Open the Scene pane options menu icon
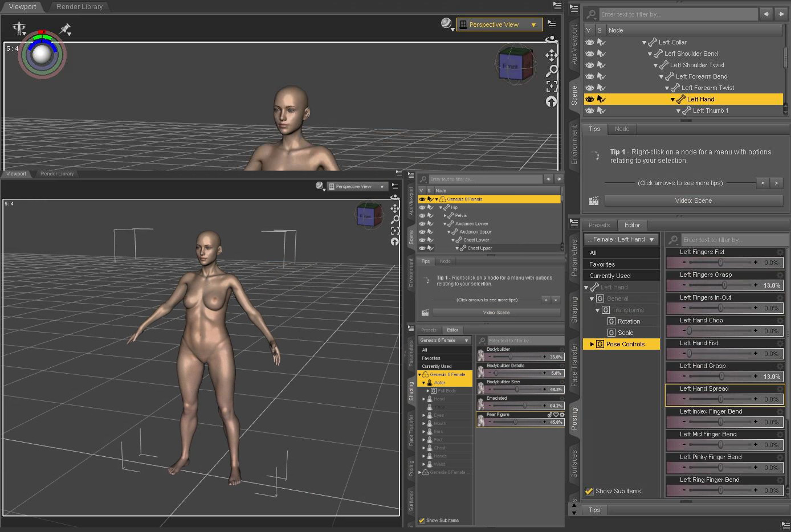The width and height of the screenshot is (791, 532). (x=574, y=8)
